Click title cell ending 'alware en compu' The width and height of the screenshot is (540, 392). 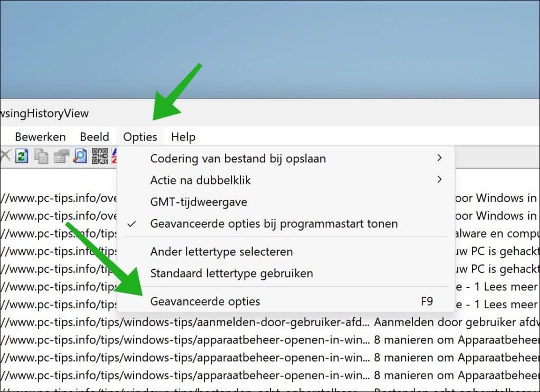[497, 234]
